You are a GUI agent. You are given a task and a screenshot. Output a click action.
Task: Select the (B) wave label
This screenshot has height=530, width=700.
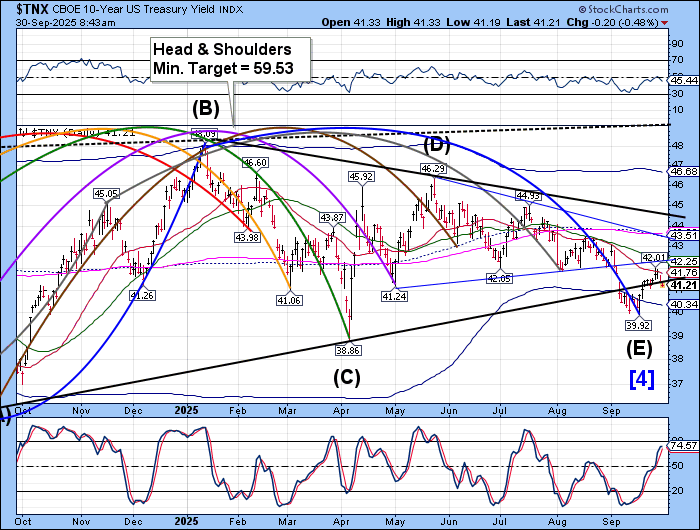(206, 110)
